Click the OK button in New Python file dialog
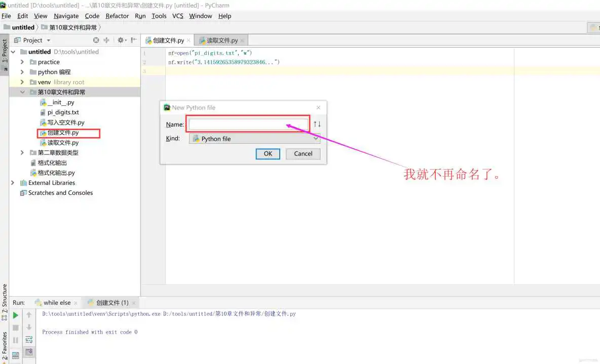The image size is (600, 364). pyautogui.click(x=268, y=153)
